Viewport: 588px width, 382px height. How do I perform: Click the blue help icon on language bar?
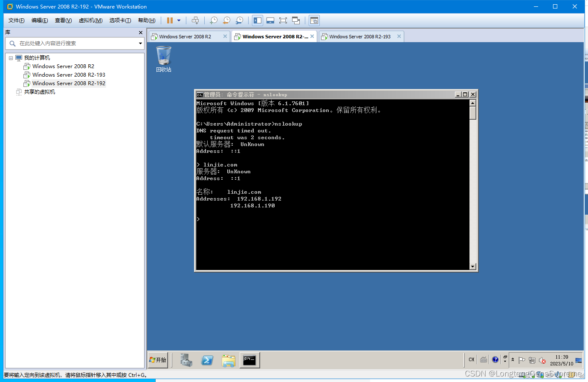coord(495,360)
